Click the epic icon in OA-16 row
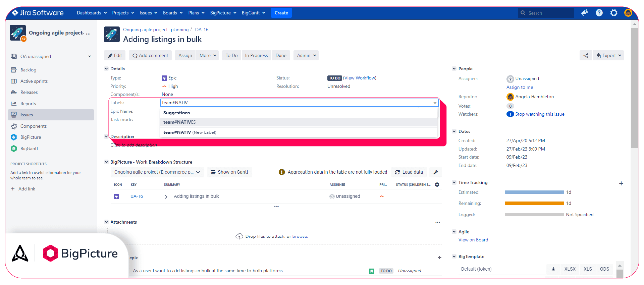Viewport: 644px width, 285px height. point(116,196)
